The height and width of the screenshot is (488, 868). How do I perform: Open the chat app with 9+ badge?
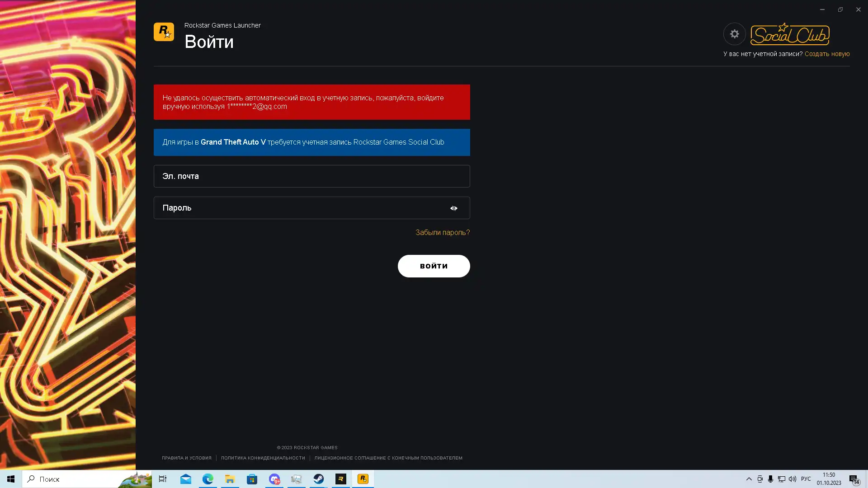[x=274, y=479]
